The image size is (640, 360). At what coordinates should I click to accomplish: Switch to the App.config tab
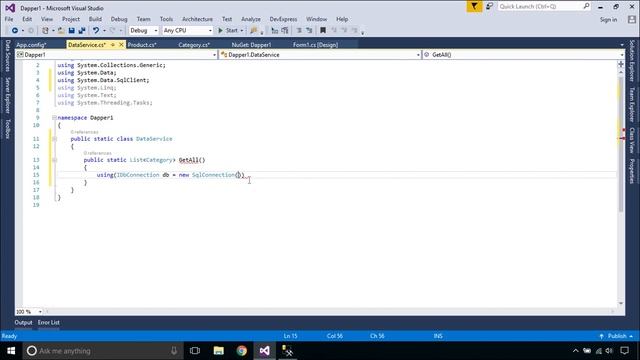[31, 45]
